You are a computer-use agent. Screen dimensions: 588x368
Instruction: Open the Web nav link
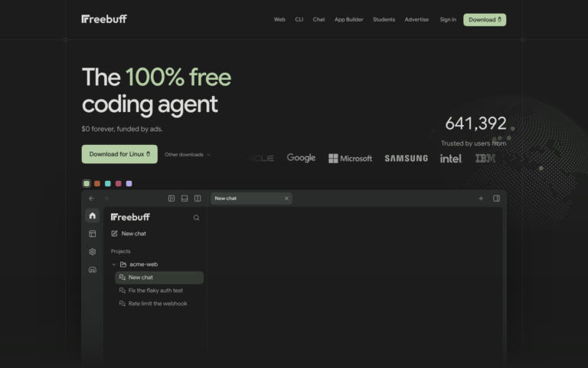(279, 19)
